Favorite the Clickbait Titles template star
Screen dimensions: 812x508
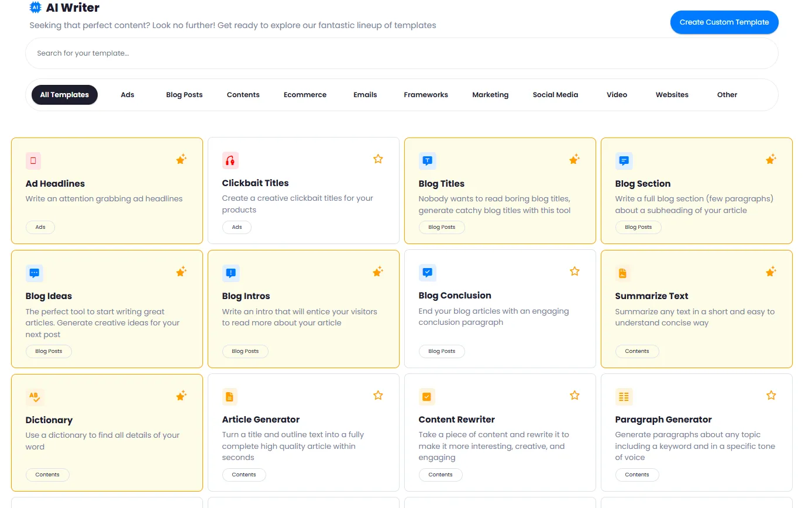[x=378, y=159]
